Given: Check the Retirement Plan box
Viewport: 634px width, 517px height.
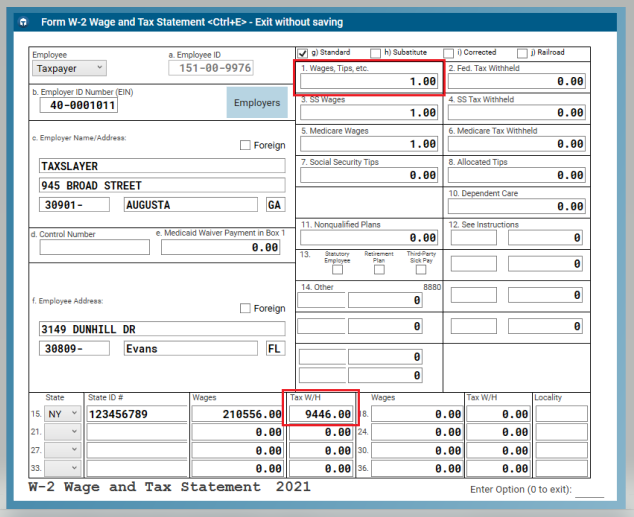Looking at the screenshot, I should tap(379, 270).
